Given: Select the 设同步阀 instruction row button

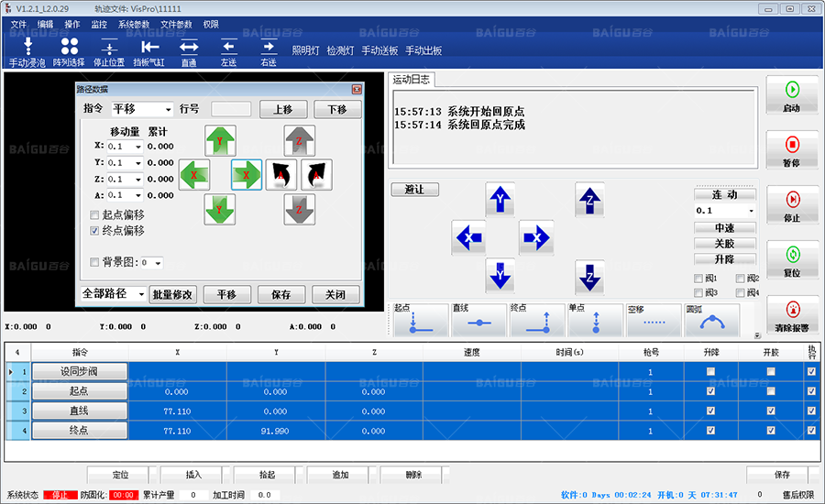Looking at the screenshot, I should tap(79, 371).
